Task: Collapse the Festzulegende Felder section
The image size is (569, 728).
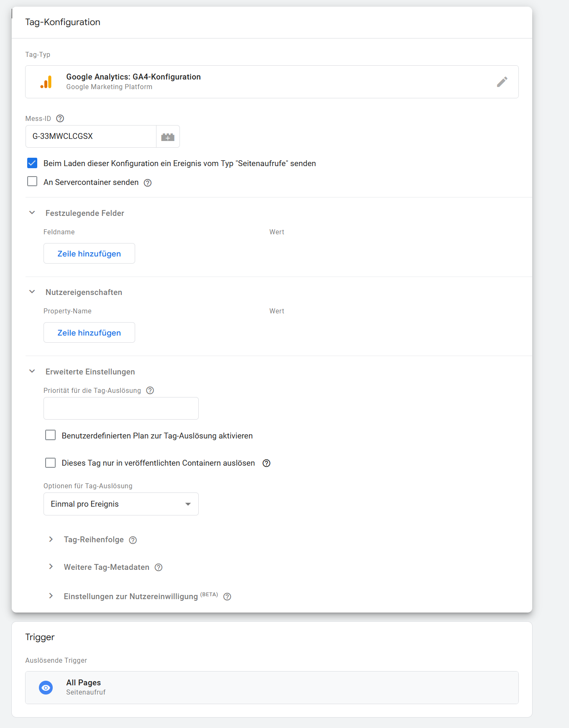Action: pos(32,213)
